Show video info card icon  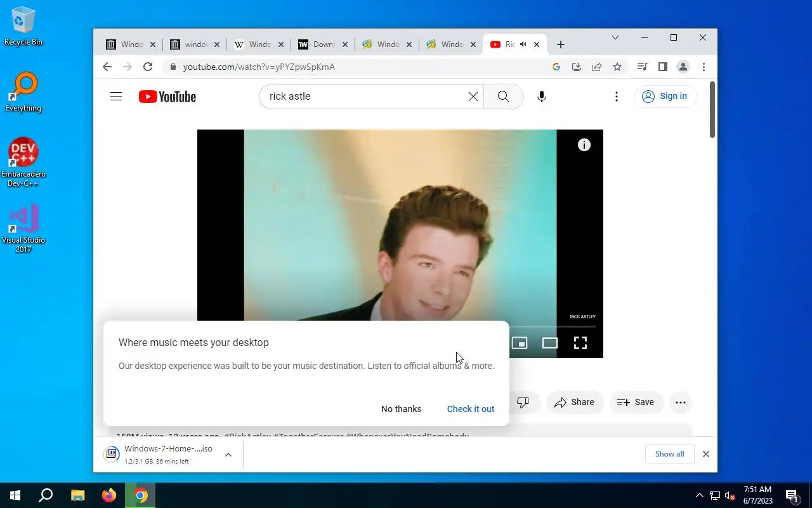(x=584, y=145)
